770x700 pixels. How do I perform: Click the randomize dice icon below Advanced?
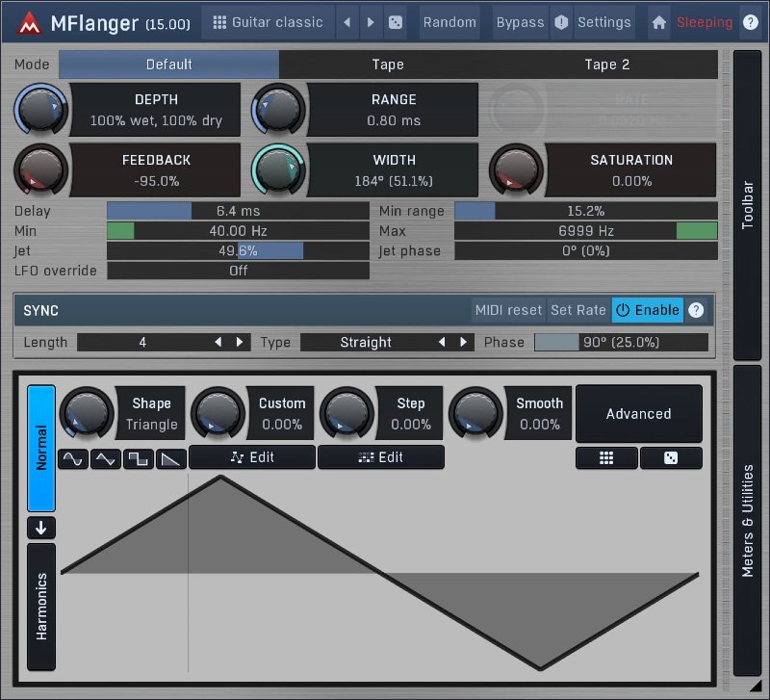(671, 458)
